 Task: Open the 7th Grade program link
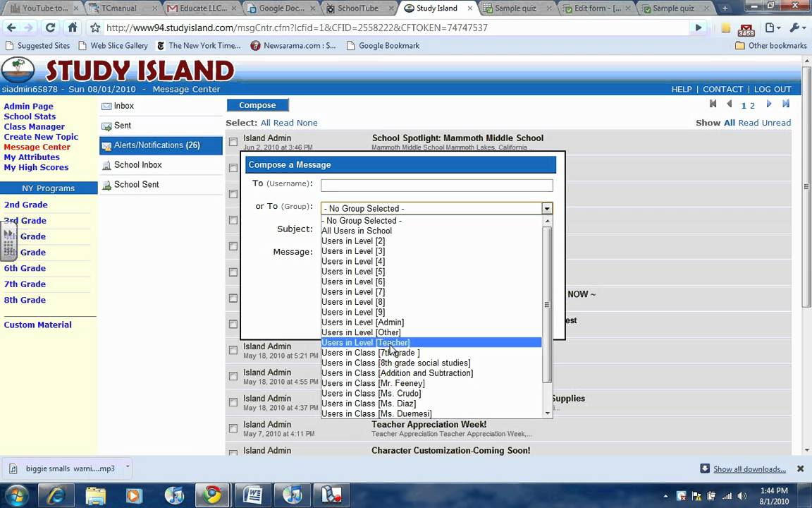[25, 284]
